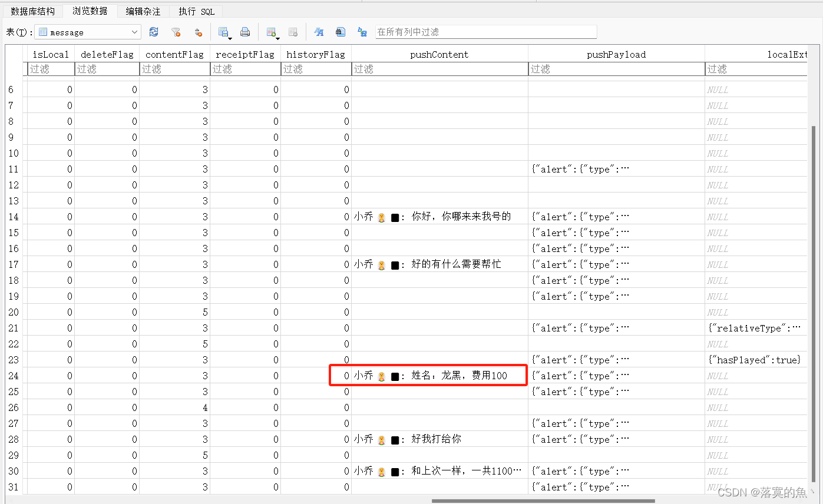The width and height of the screenshot is (823, 504).
Task: Click the pushPayload column filter box
Action: 617,69
